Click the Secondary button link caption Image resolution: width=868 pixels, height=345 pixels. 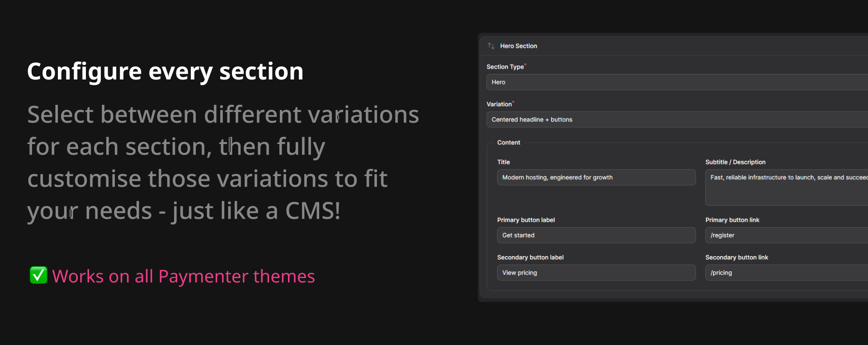[736, 257]
